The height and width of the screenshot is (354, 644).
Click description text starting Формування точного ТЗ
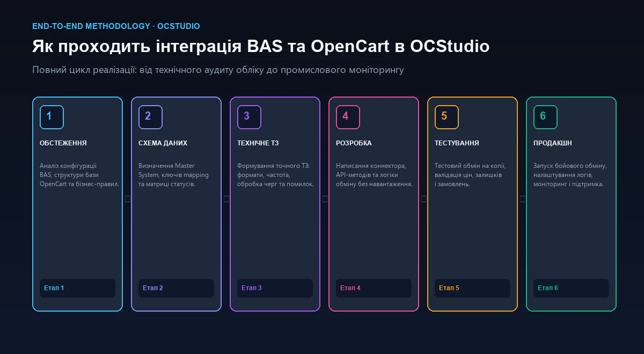click(x=275, y=175)
